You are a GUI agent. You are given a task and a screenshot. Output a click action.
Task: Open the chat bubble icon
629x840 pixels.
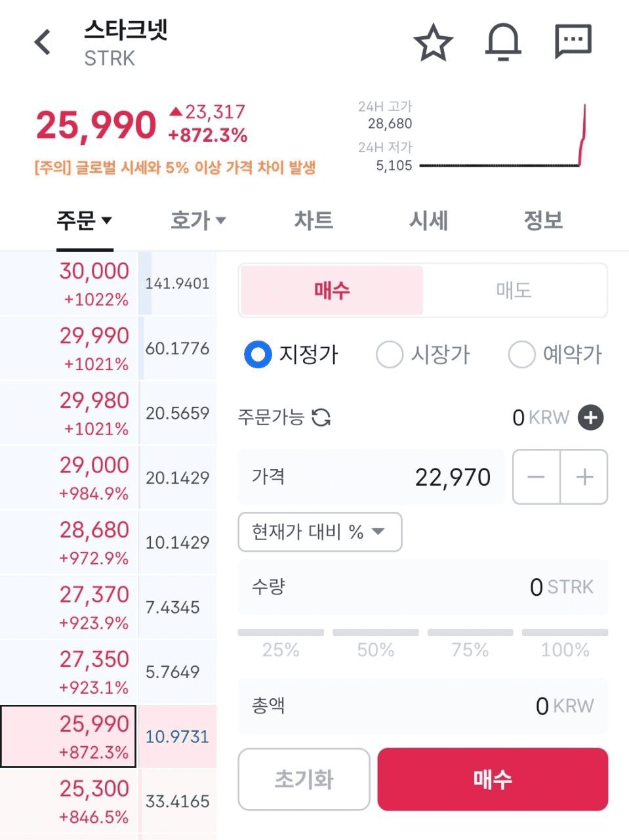(x=573, y=42)
